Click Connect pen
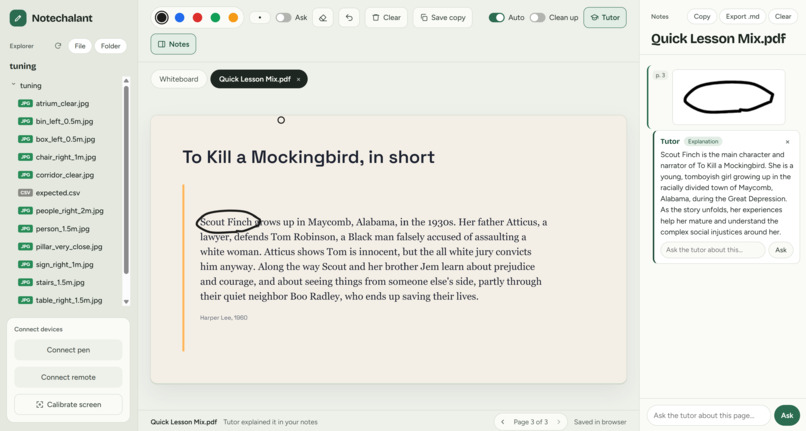 click(68, 350)
